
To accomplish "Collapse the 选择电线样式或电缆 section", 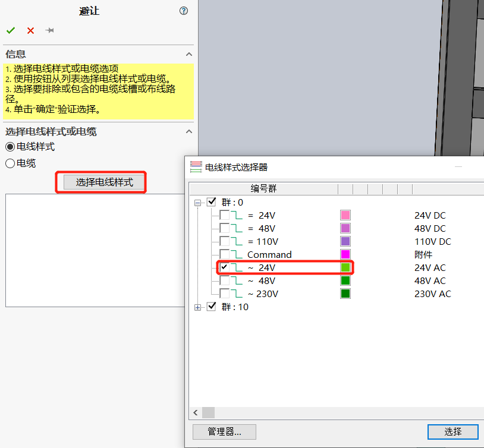I will tap(189, 131).
